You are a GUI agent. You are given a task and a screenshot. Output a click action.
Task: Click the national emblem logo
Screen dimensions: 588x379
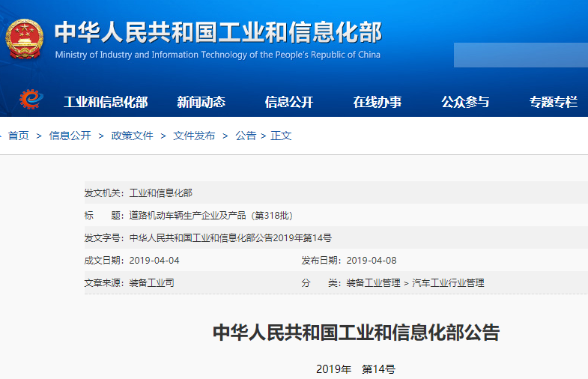[x=25, y=39]
